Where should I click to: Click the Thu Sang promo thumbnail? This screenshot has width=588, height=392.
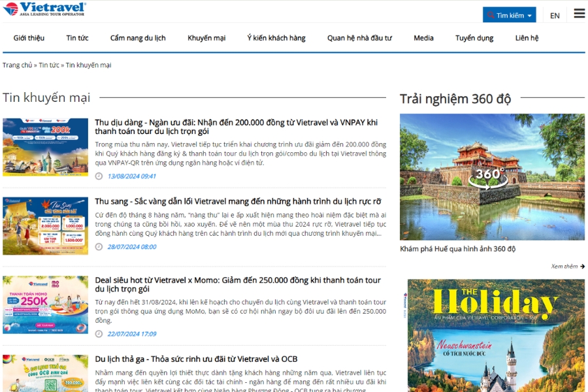[x=45, y=226]
